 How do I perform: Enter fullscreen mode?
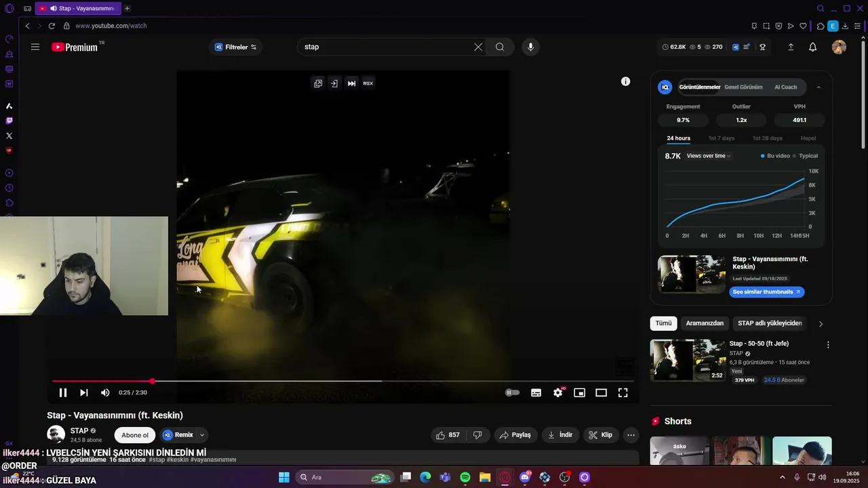(x=623, y=392)
